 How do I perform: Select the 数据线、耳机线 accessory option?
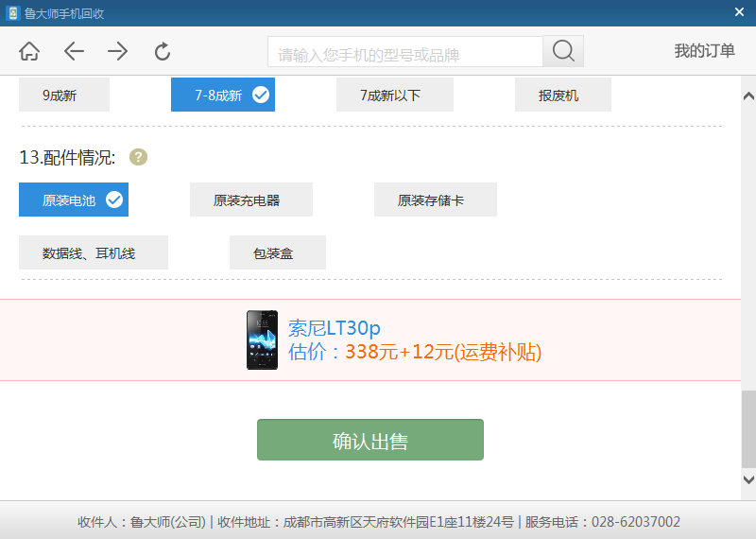tap(94, 252)
